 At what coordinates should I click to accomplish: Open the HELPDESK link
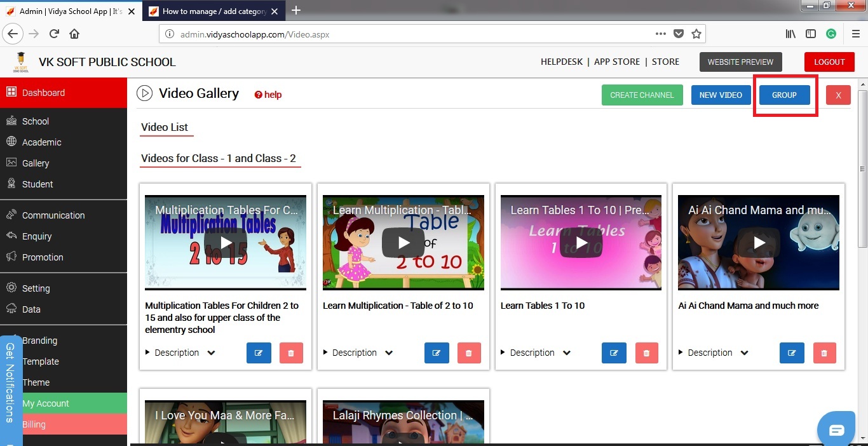[x=562, y=62]
